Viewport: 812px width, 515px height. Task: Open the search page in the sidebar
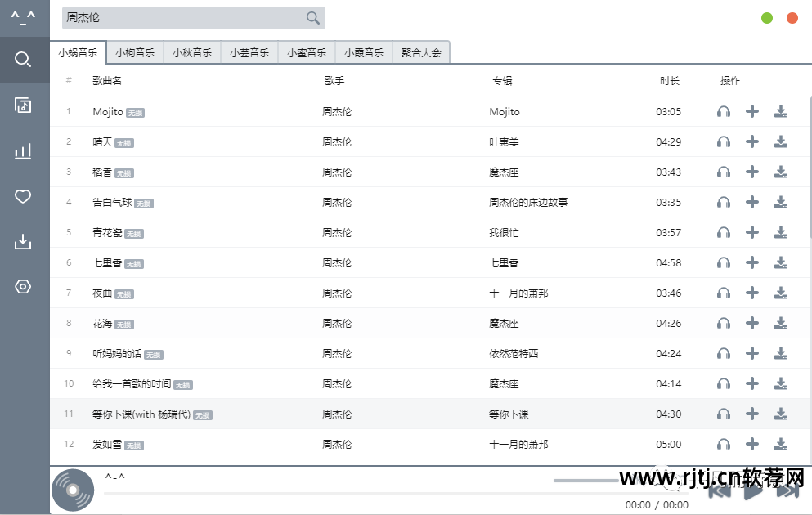click(23, 60)
